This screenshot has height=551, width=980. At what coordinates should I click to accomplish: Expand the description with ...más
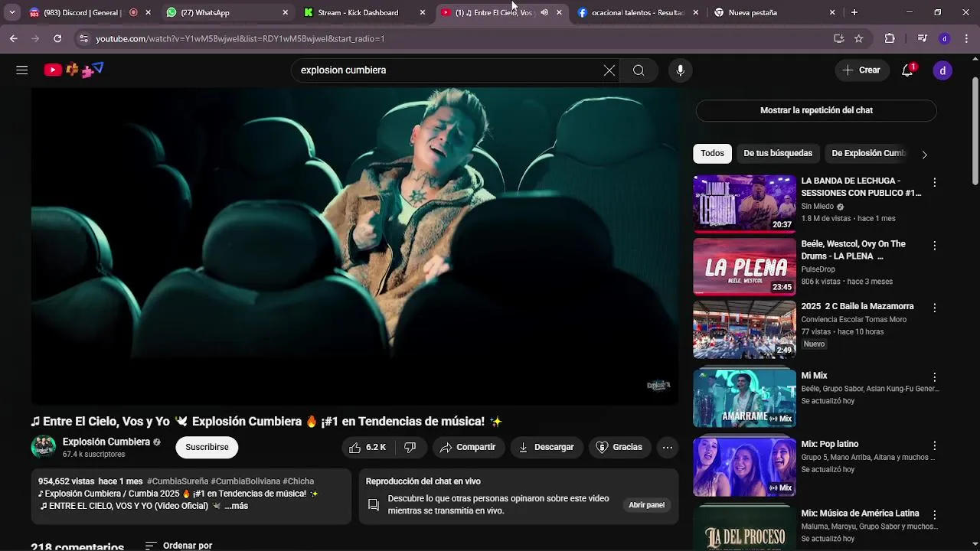click(x=237, y=507)
